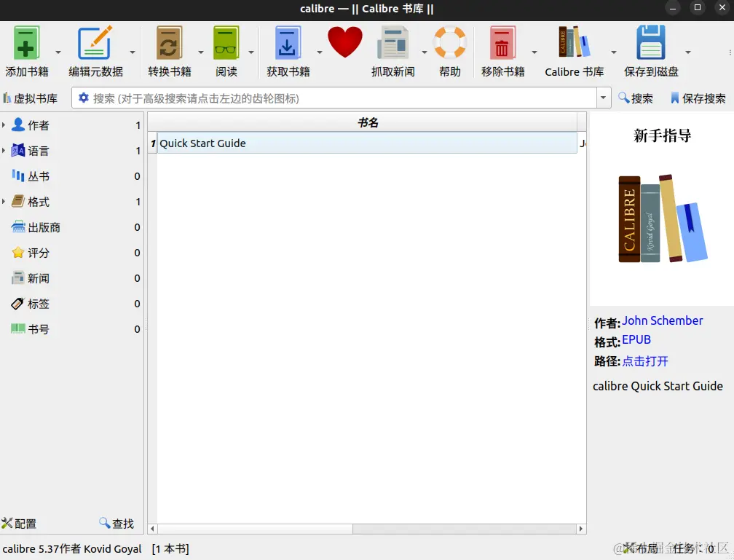The width and height of the screenshot is (734, 560).
Task: Click the 布局 (Layout) status bar button
Action: pyautogui.click(x=641, y=548)
